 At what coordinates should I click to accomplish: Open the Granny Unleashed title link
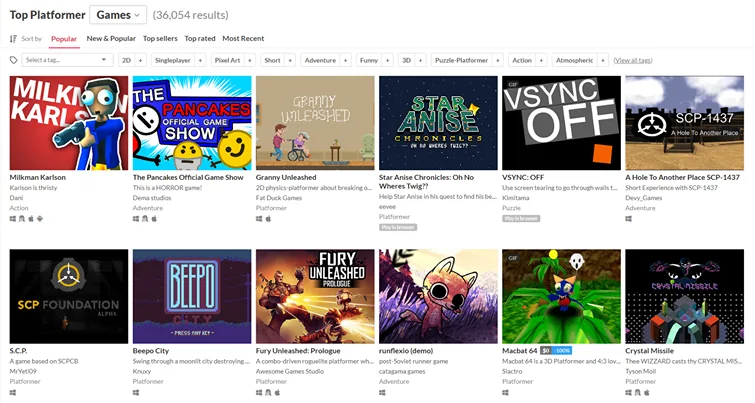coord(286,177)
